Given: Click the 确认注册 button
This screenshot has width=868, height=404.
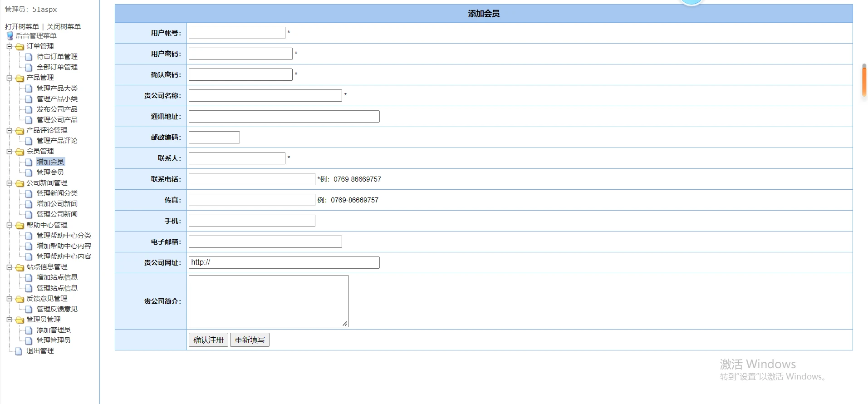Looking at the screenshot, I should click(x=209, y=340).
